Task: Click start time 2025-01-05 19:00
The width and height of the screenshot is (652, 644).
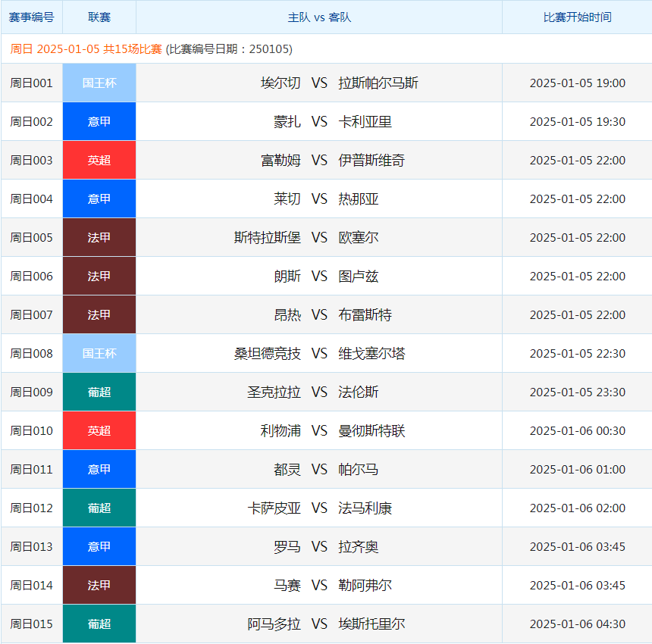Action: click(578, 83)
